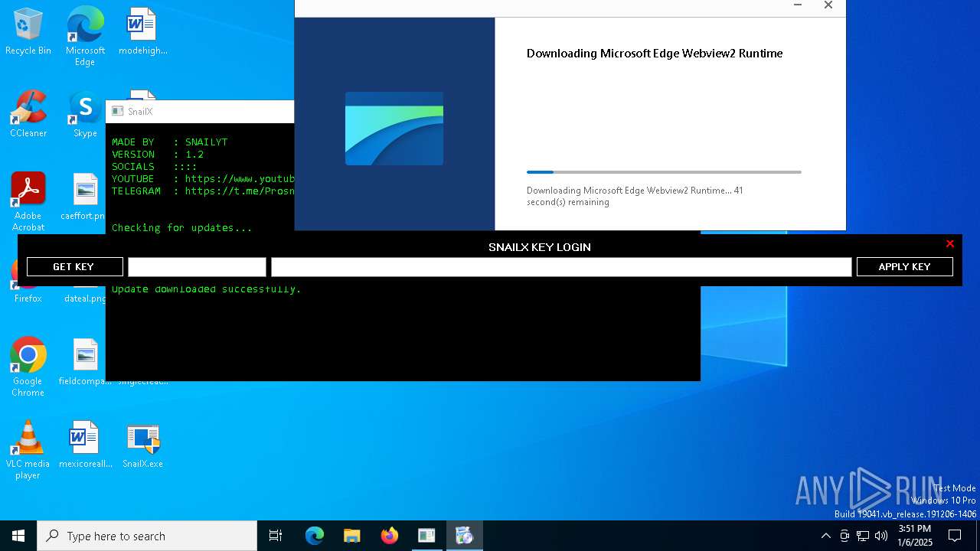Screen dimensions: 980x551
Task: Click the GET KEY button
Action: (74, 266)
